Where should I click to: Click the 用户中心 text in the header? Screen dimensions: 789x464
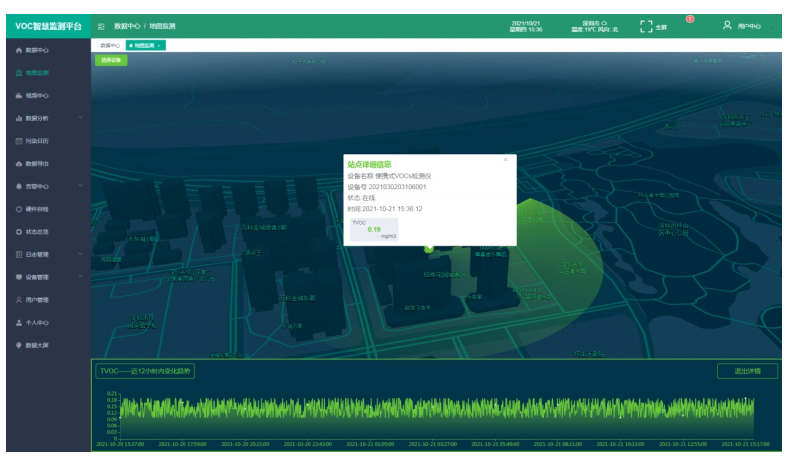pyautogui.click(x=749, y=26)
